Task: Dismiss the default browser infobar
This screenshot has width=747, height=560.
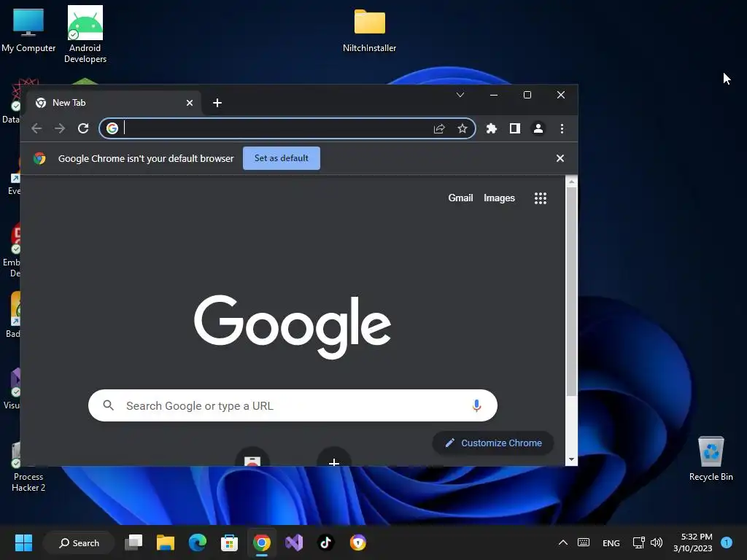Action: [x=560, y=158]
